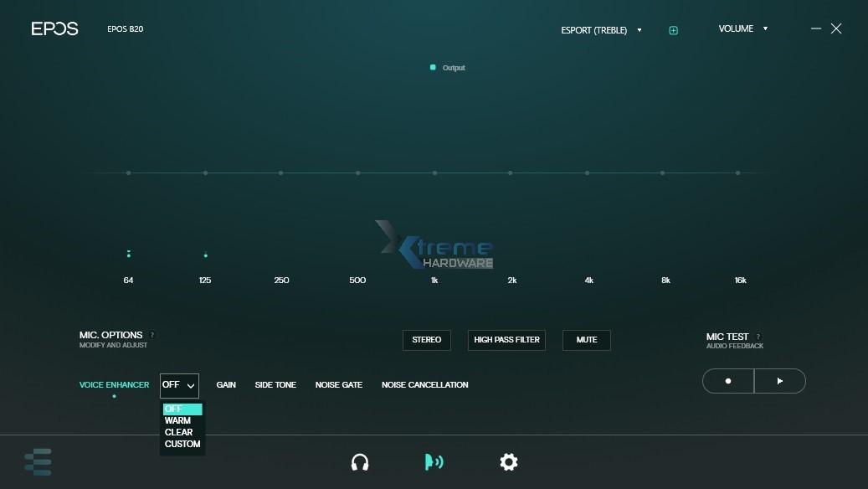Switch to the Noise Gate option

(338, 385)
